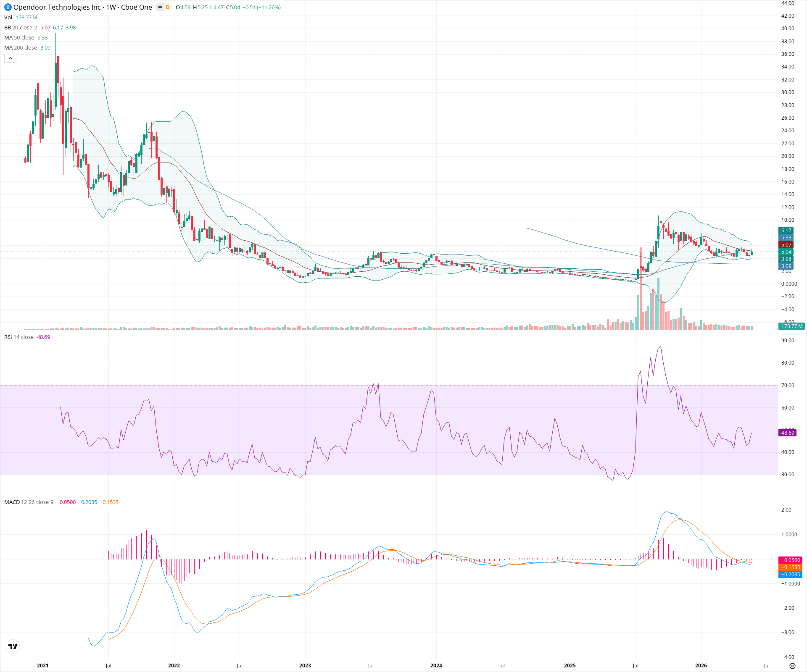
Task: Click the 3.98 lower band price label
Action: [786, 259]
